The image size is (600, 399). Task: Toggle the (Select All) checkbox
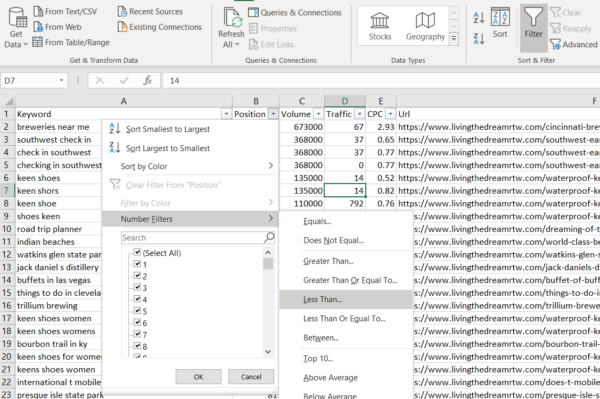[137, 252]
